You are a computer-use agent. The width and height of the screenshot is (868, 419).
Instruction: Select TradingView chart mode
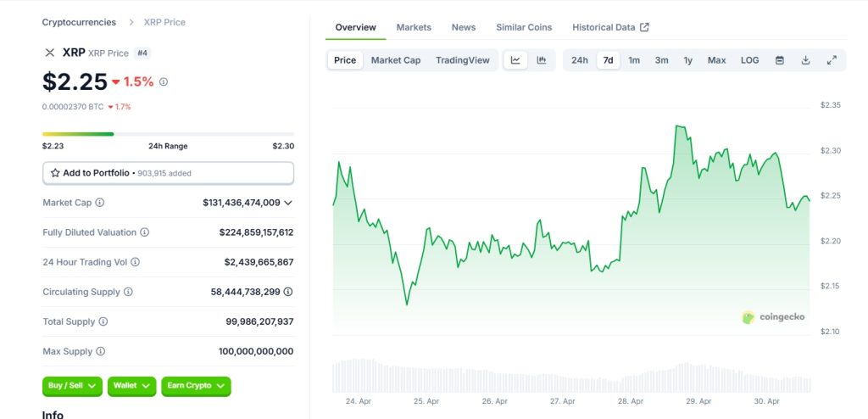(462, 60)
